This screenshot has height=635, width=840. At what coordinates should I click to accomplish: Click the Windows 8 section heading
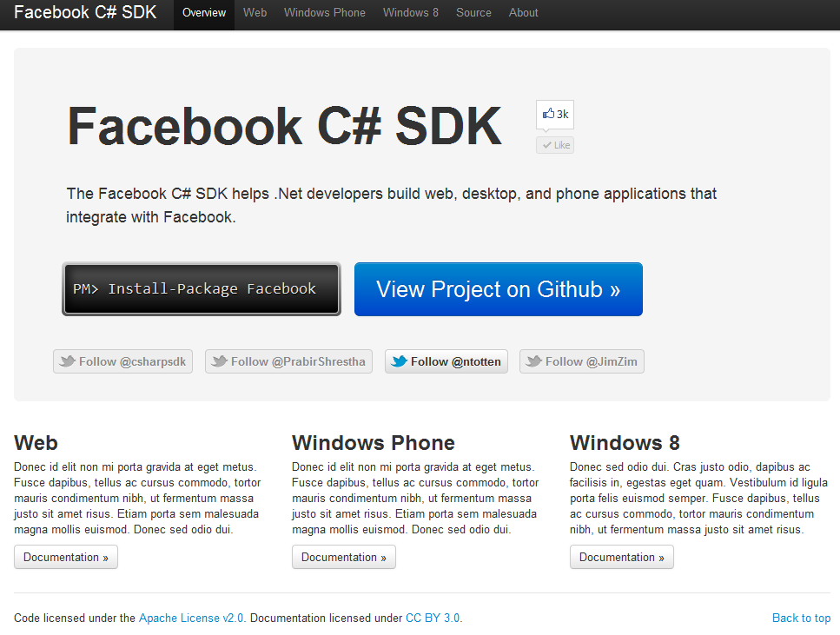(x=625, y=443)
